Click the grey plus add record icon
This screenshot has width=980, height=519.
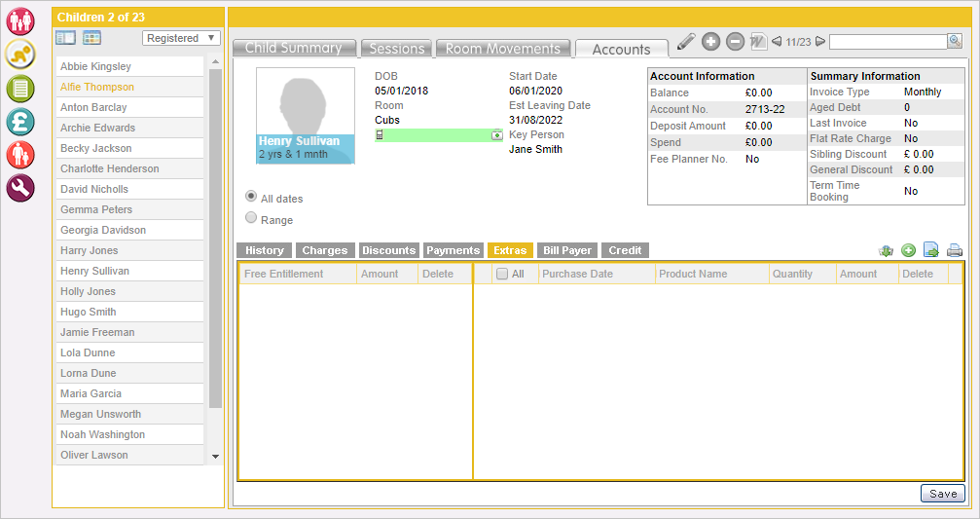(710, 41)
